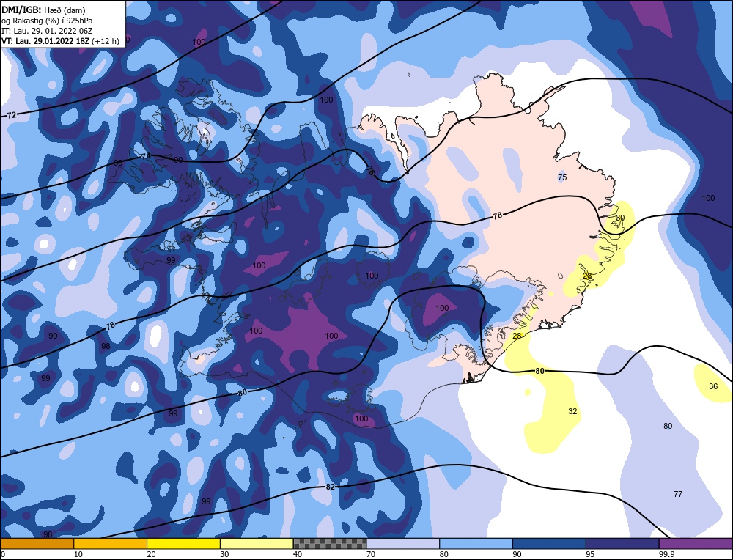Select the legend tick label "99.9"
This screenshot has width=733, height=560.
[x=666, y=554]
